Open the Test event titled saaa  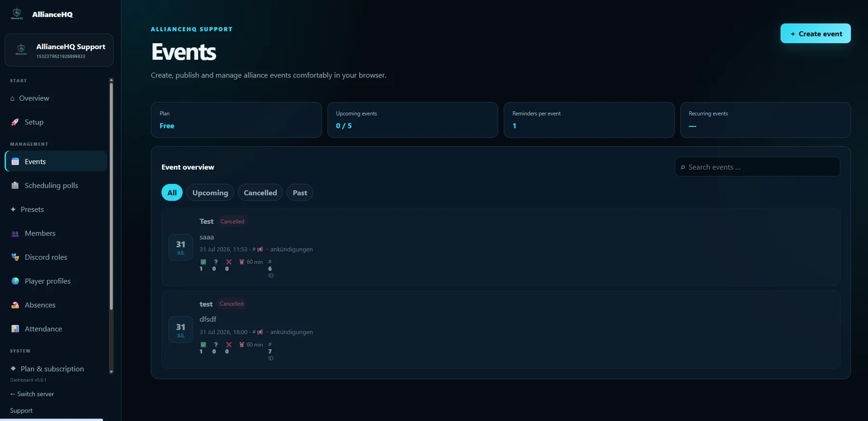tap(501, 247)
